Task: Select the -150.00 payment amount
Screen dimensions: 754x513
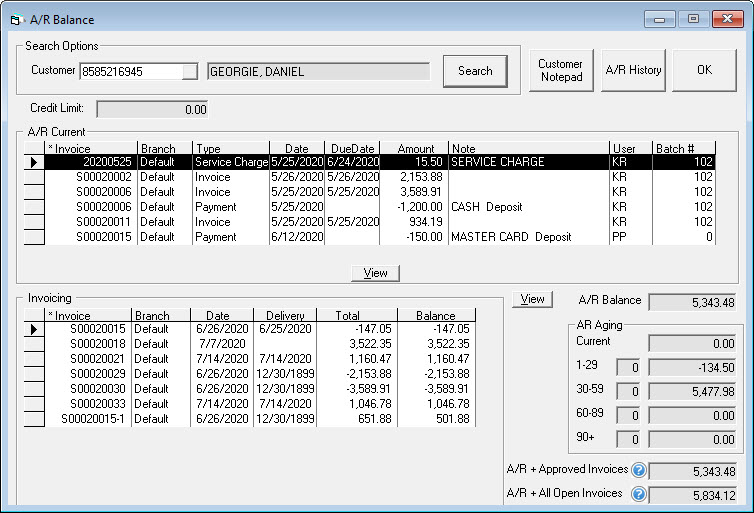Action: [414, 237]
